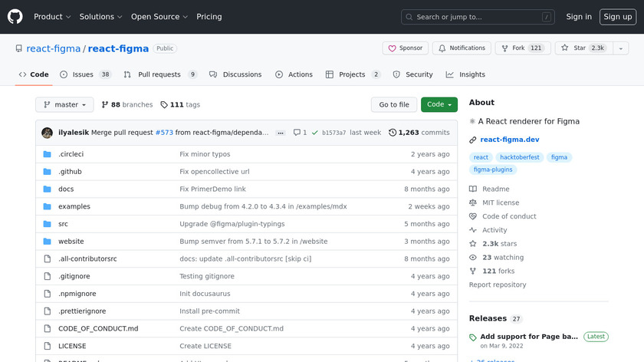This screenshot has height=362, width=644.
Task: View the 1,263 commits history
Action: (419, 133)
